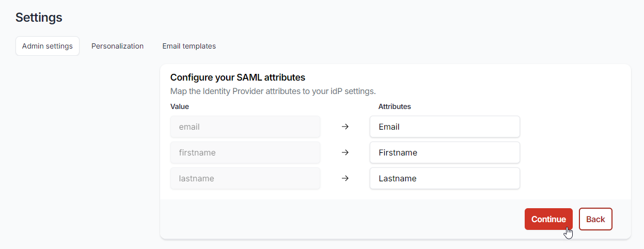The width and height of the screenshot is (644, 249).
Task: Click the Settings page heading
Action: tap(39, 18)
